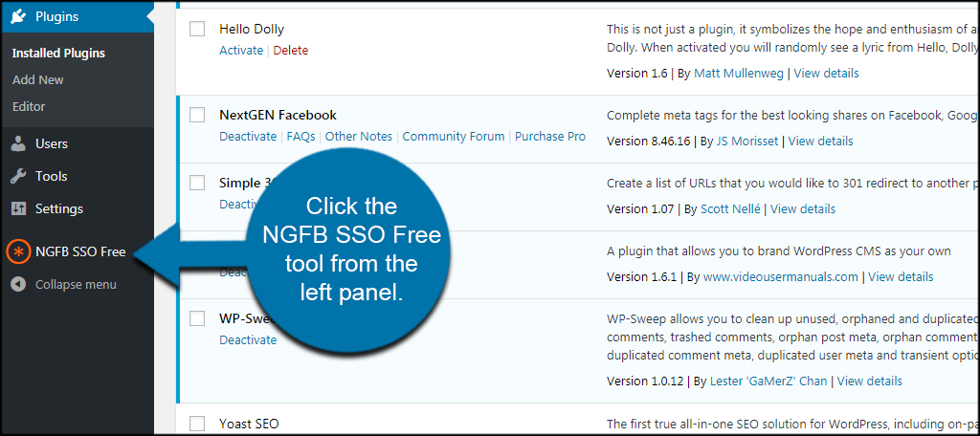Click the Collapse menu arrow icon
This screenshot has width=980, height=436.
[x=19, y=285]
